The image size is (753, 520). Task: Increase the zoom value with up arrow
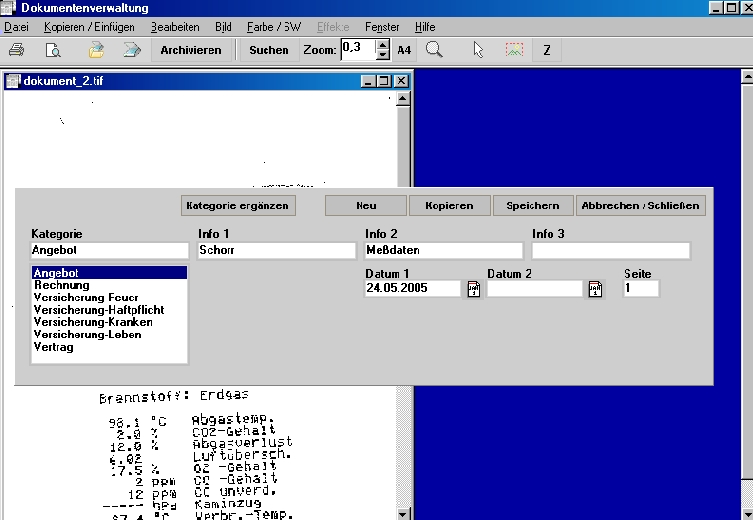(383, 44)
